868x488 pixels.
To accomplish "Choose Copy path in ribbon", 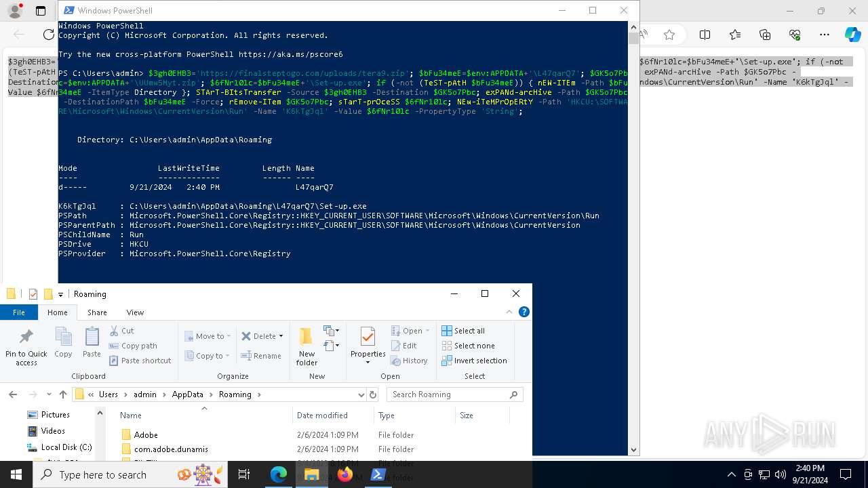I will (133, 346).
